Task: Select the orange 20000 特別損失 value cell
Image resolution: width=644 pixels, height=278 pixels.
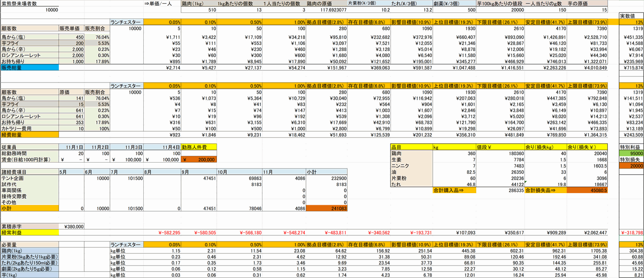Action: pyautogui.click(x=631, y=166)
